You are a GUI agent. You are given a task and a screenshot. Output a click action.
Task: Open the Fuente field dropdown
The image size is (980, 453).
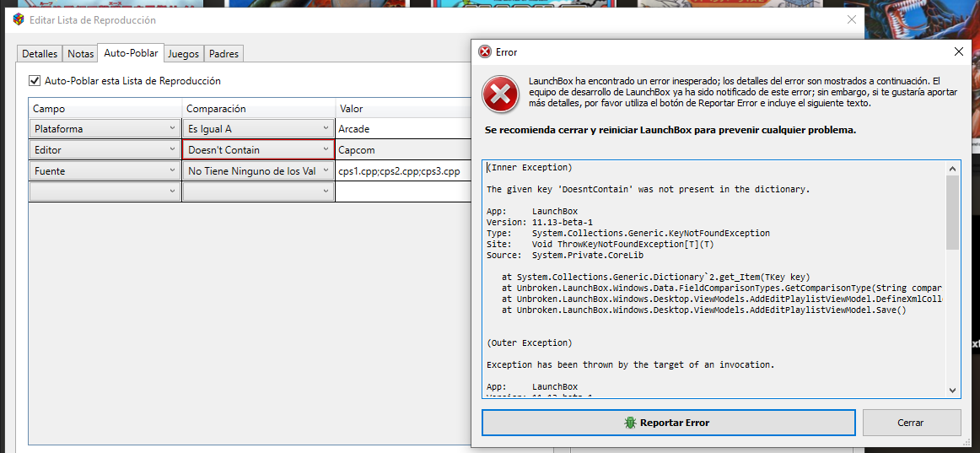105,170
